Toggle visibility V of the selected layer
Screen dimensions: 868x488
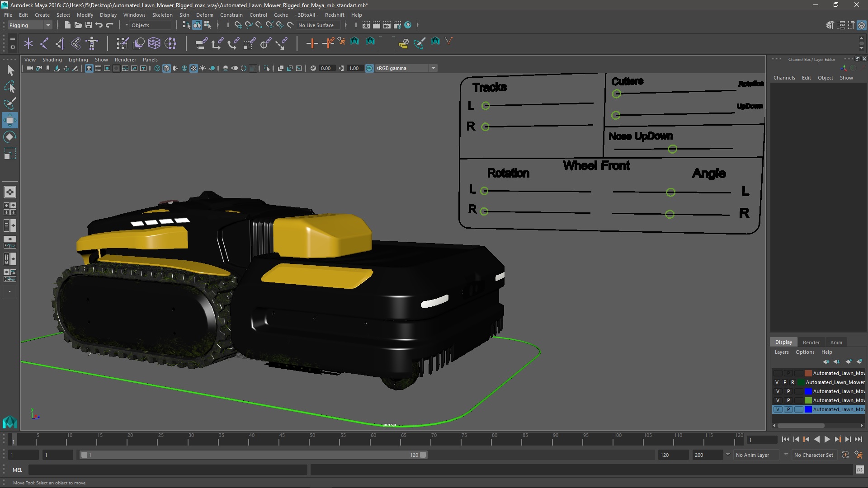tap(778, 409)
